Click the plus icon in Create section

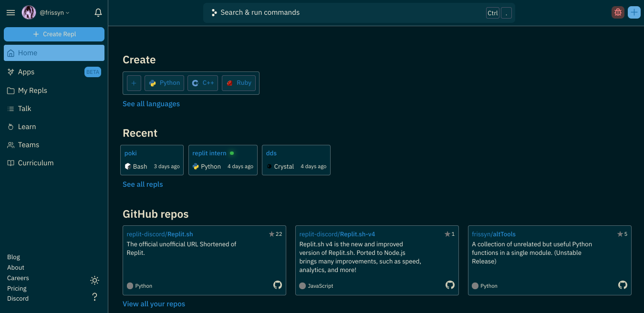[134, 83]
